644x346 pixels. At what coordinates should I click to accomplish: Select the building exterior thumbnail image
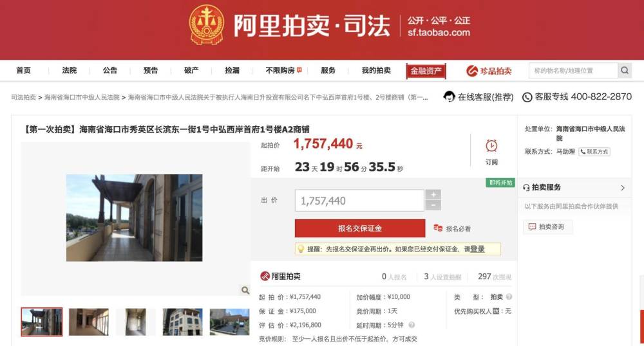(x=182, y=322)
